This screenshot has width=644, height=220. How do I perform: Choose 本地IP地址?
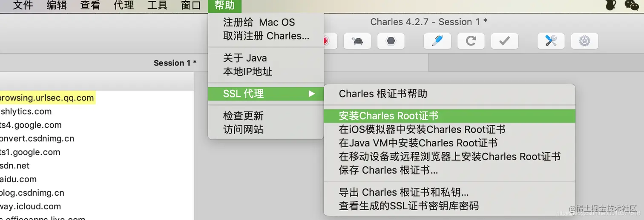click(x=266, y=71)
